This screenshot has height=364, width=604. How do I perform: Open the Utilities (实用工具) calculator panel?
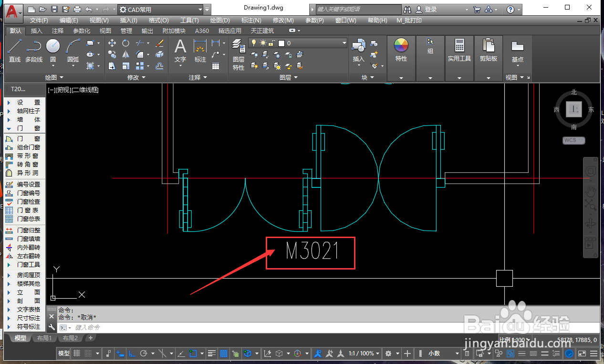point(459,50)
